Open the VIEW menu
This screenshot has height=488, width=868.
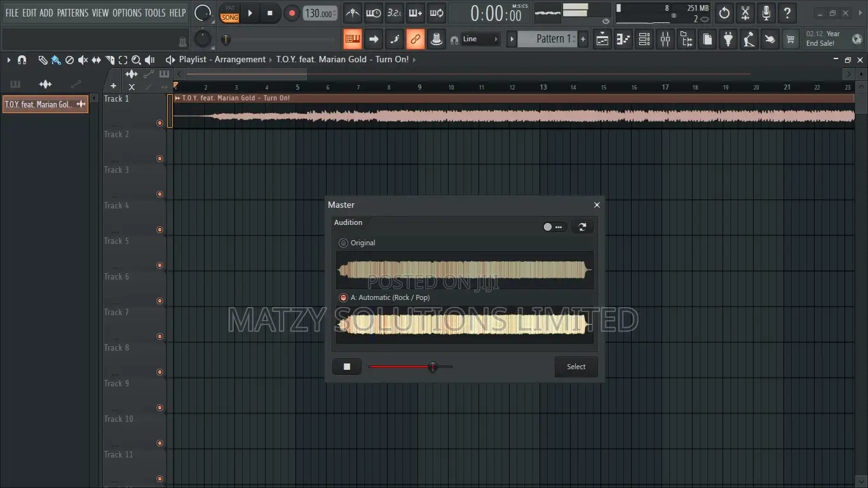100,13
